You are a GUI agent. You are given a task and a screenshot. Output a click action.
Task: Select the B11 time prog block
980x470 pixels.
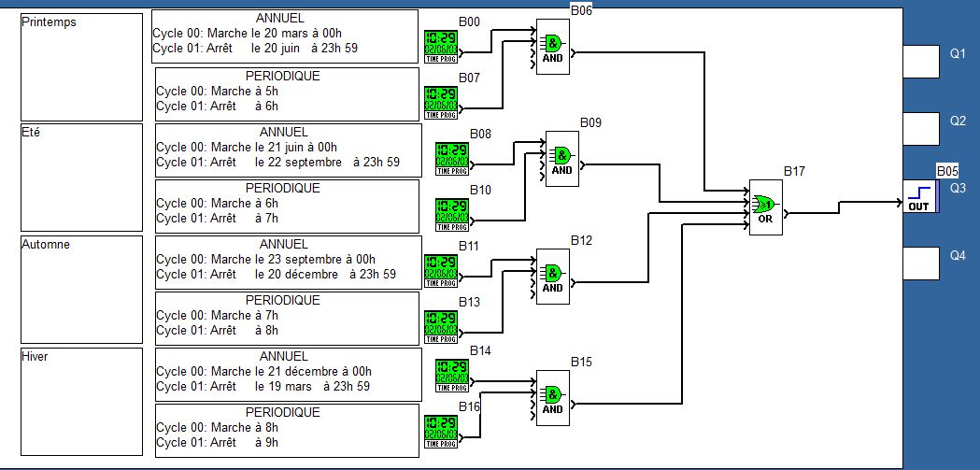(441, 270)
